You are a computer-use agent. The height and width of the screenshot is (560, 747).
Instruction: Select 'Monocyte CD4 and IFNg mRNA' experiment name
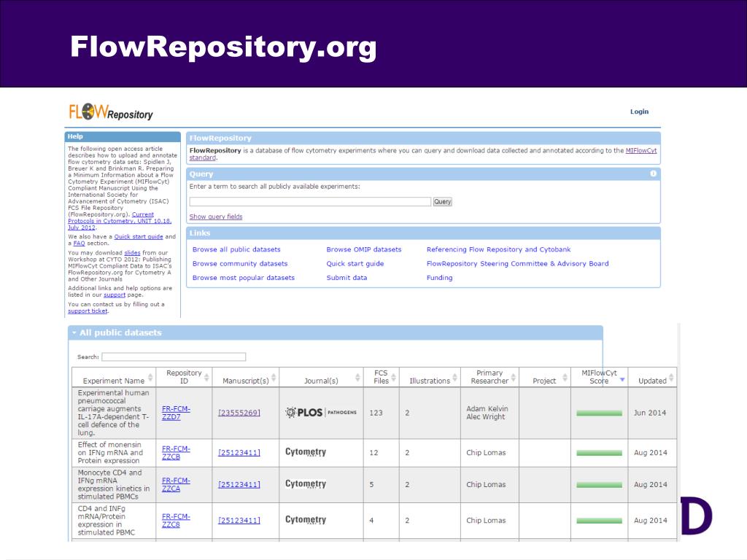coord(113,485)
